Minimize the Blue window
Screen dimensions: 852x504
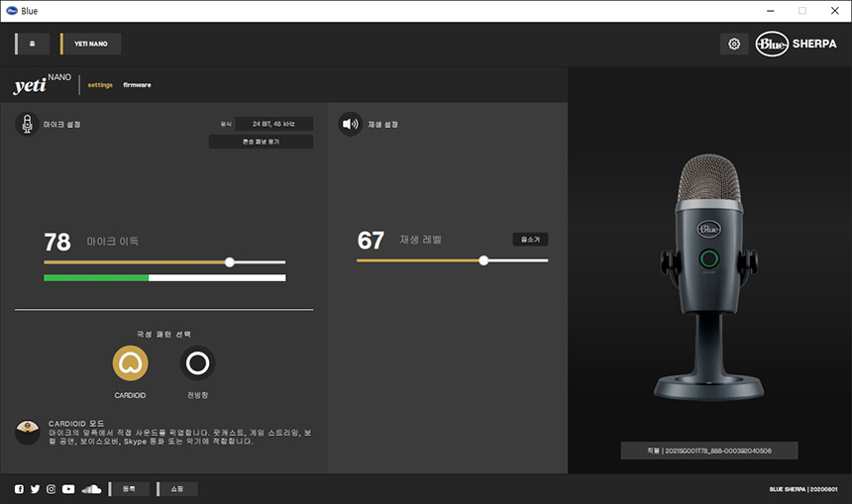(771, 11)
